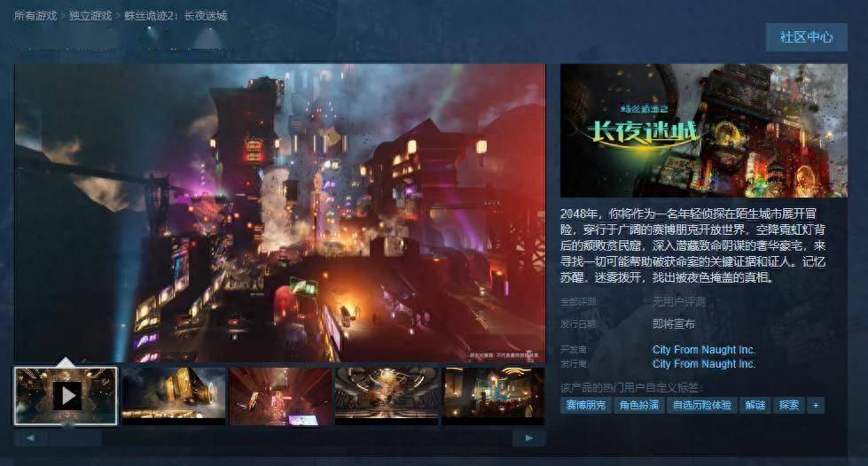Click the right arrow of thumbnail strip

click(x=528, y=439)
